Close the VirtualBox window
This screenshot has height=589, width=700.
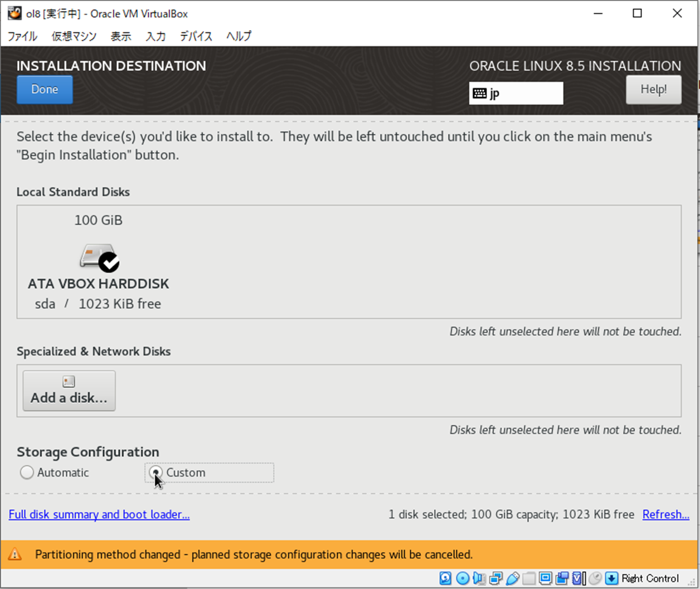pos(677,13)
